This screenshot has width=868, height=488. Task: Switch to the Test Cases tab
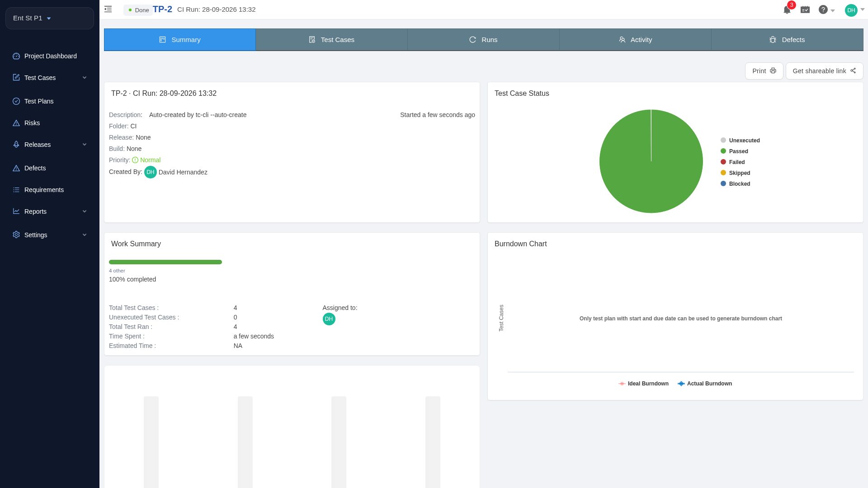tap(331, 40)
